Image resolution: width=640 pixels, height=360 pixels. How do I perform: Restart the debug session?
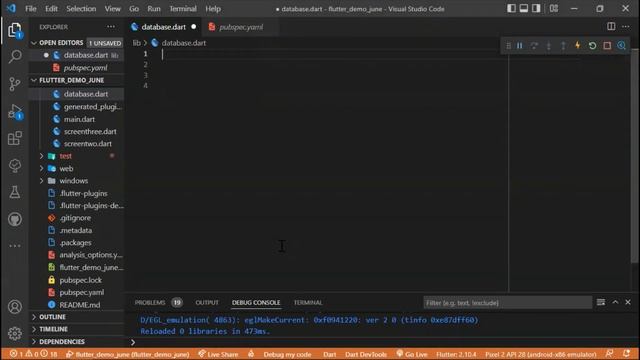[x=592, y=46]
